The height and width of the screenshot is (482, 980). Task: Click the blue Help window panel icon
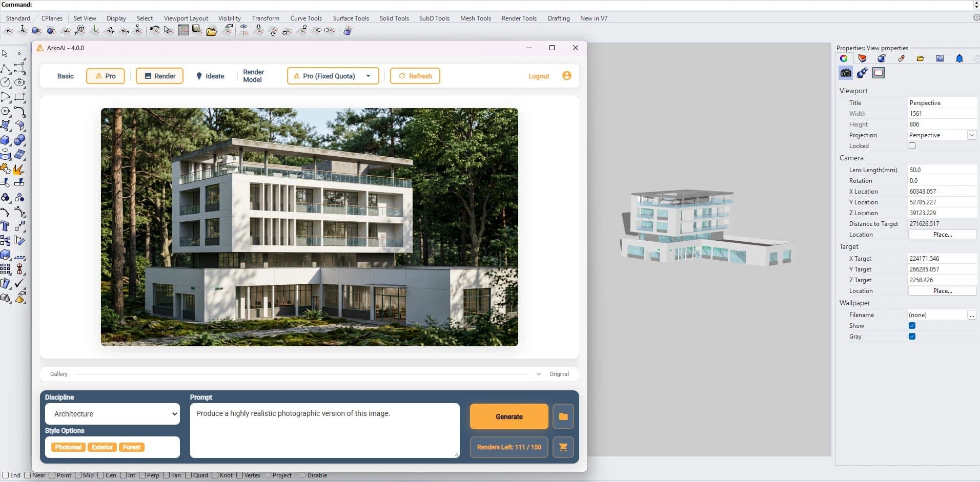click(940, 58)
